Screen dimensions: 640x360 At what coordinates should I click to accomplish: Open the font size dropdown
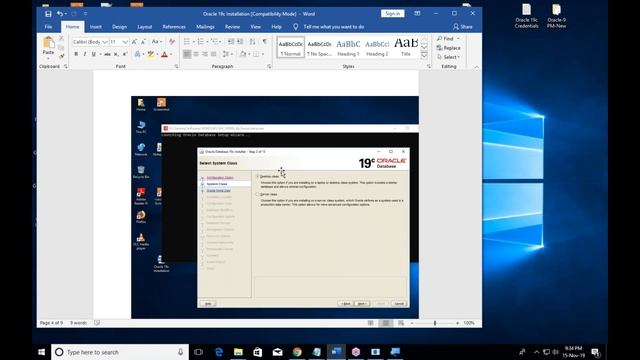pos(125,42)
